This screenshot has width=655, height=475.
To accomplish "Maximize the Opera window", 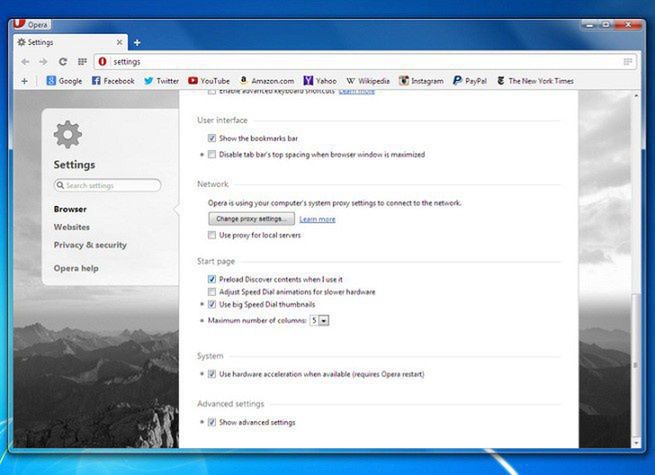I will [x=606, y=25].
